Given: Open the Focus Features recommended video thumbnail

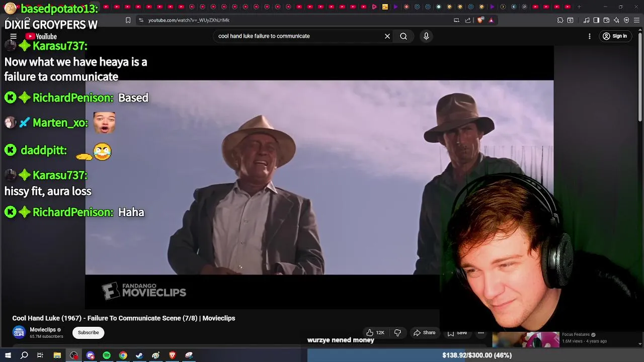Looking at the screenshot, I should [525, 339].
